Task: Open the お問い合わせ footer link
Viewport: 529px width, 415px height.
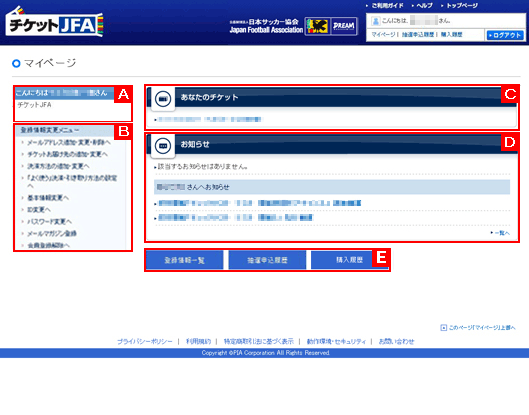Action: [396, 341]
